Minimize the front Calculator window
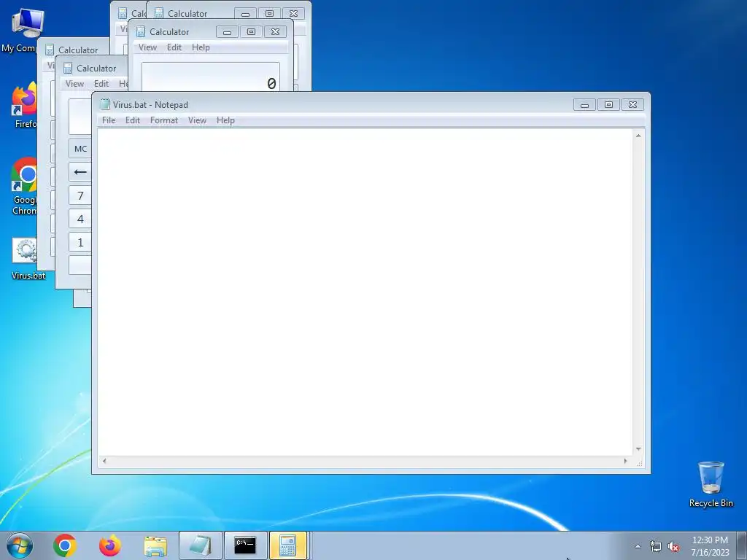This screenshot has height=560, width=747. pyautogui.click(x=228, y=32)
